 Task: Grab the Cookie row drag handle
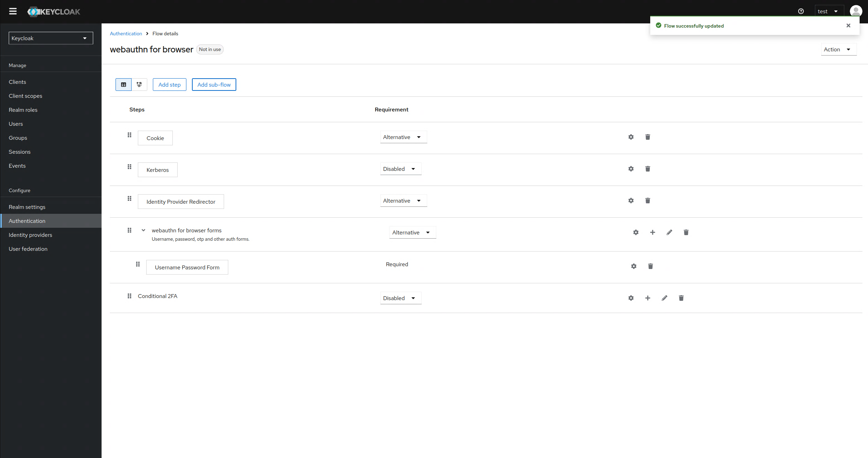pos(129,135)
